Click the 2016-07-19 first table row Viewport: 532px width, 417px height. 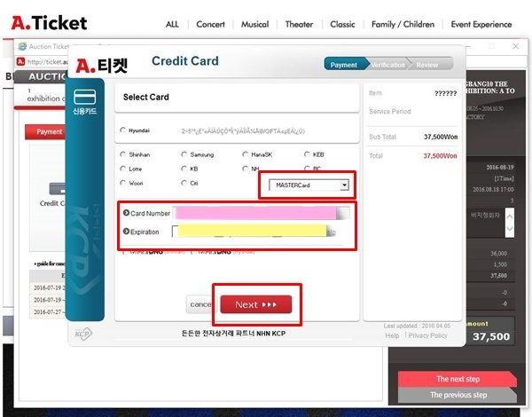click(x=48, y=287)
